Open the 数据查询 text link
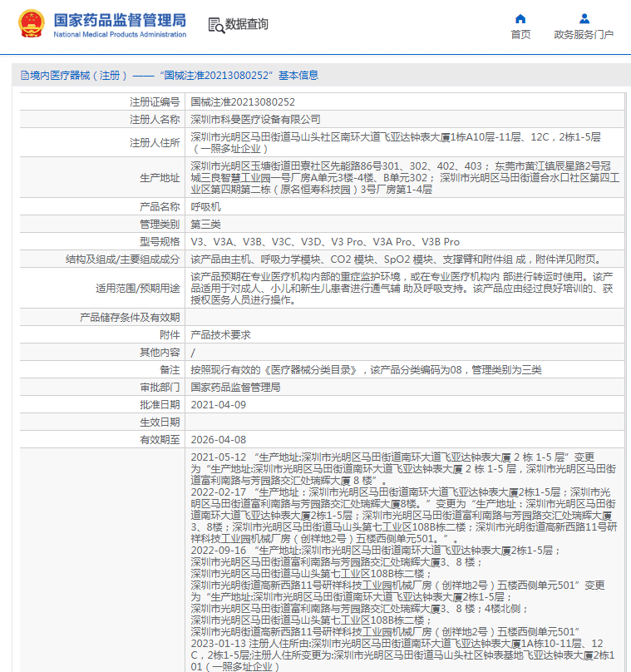The image size is (631, 672). click(x=247, y=24)
